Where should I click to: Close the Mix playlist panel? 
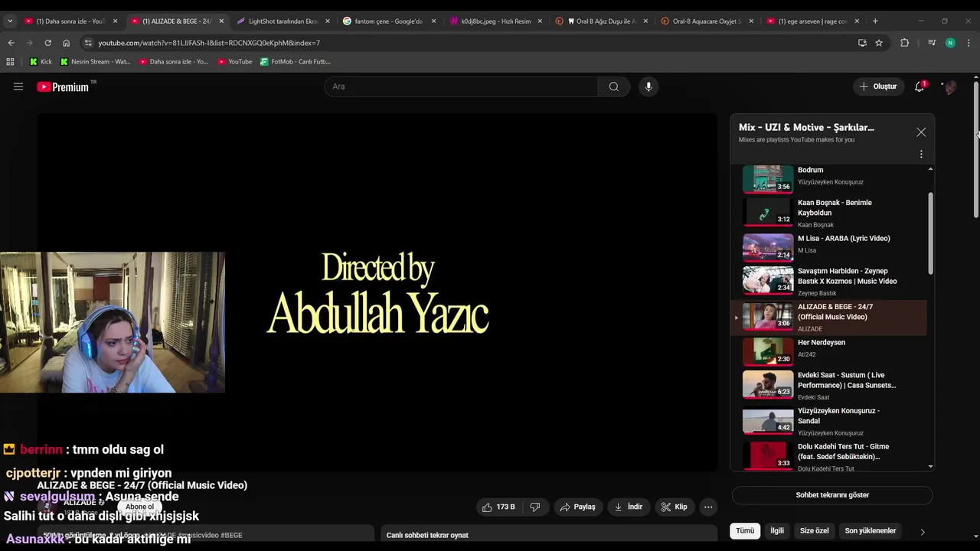tap(921, 132)
